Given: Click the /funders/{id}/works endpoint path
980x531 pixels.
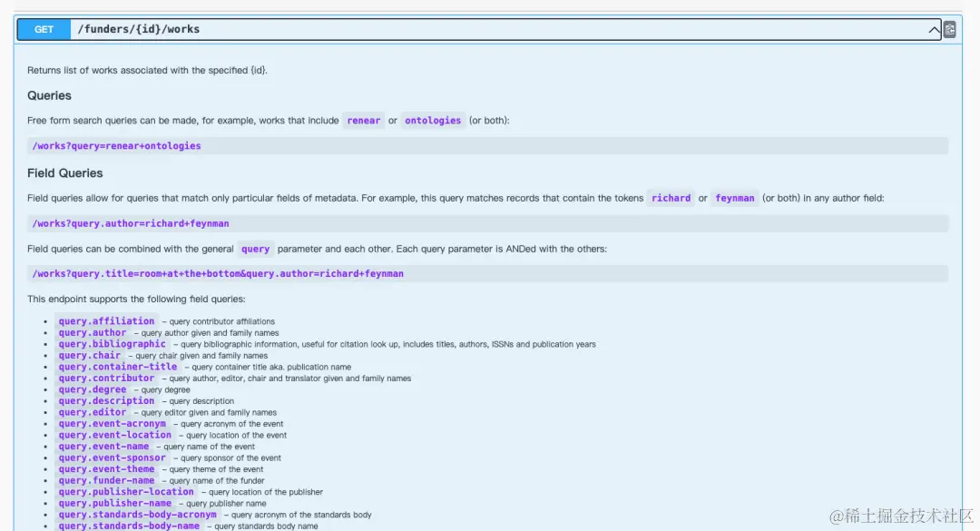Looking at the screenshot, I should pos(139,29).
